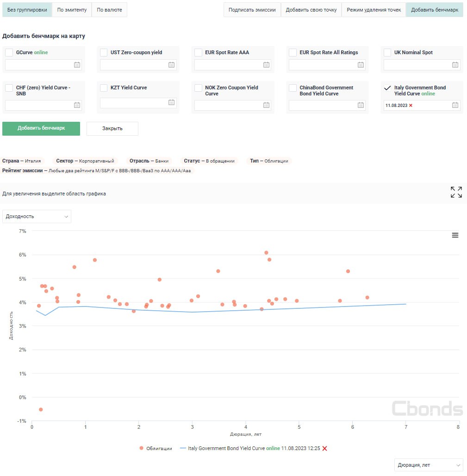Click the highest bond point above 6%
This screenshot has width=467, height=476.
(x=266, y=252)
